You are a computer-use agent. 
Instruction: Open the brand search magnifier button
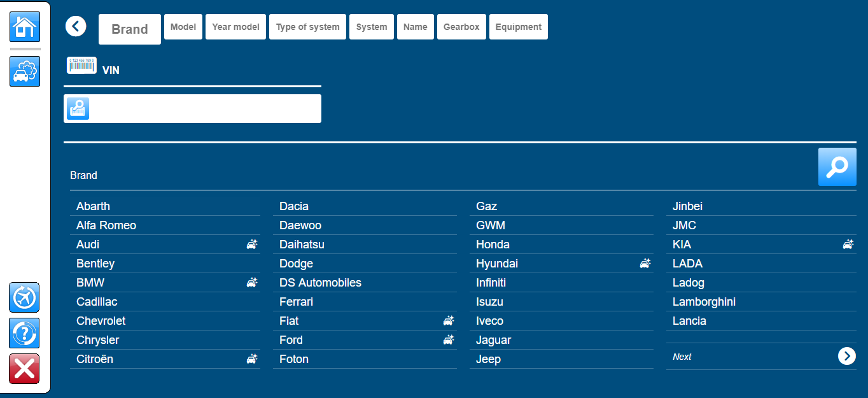click(837, 167)
